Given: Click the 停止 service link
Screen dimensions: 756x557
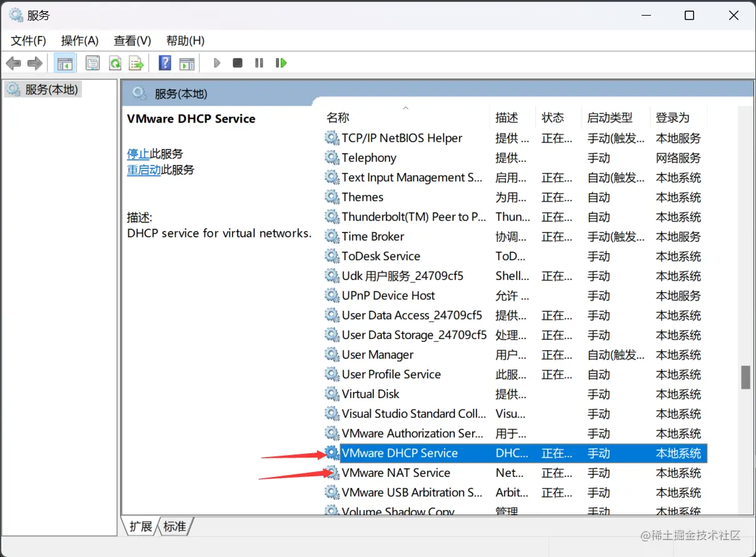Looking at the screenshot, I should pyautogui.click(x=138, y=154).
